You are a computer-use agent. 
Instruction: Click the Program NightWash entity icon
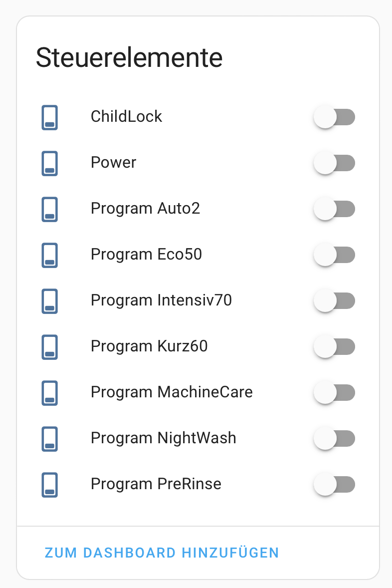(x=49, y=439)
